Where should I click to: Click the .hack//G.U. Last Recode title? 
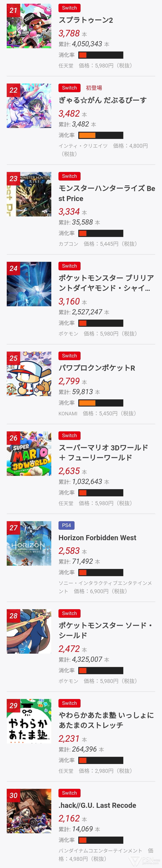coord(97,805)
